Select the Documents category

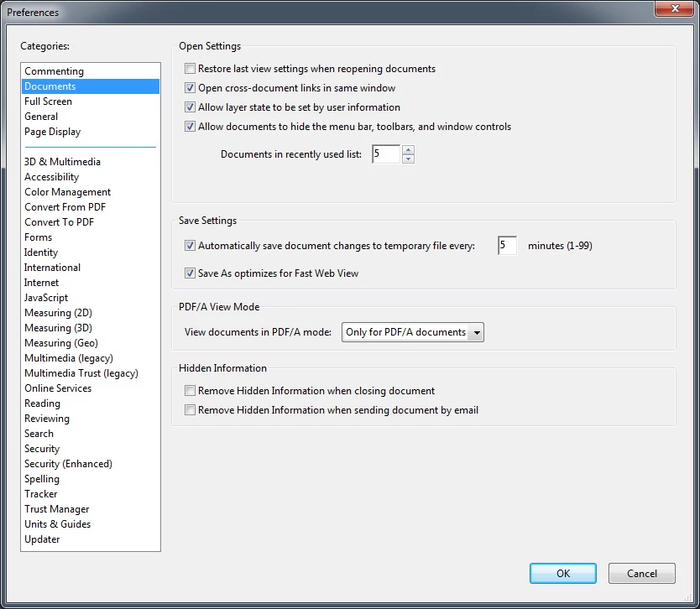(x=91, y=86)
